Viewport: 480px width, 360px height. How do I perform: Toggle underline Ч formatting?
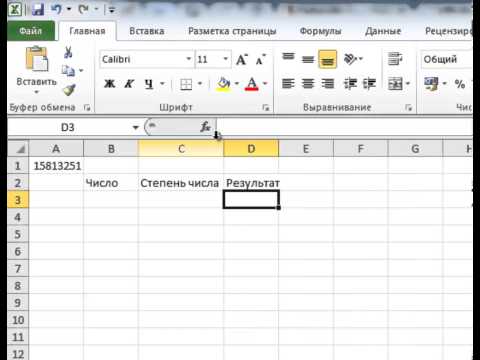pyautogui.click(x=149, y=83)
